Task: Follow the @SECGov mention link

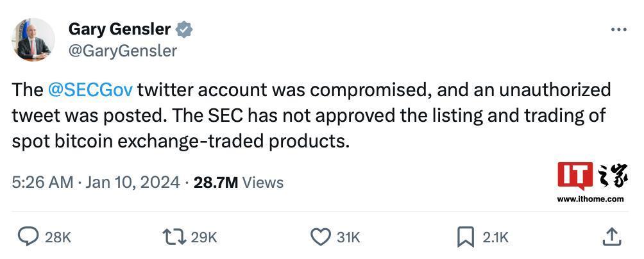Action: pyautogui.click(x=90, y=89)
